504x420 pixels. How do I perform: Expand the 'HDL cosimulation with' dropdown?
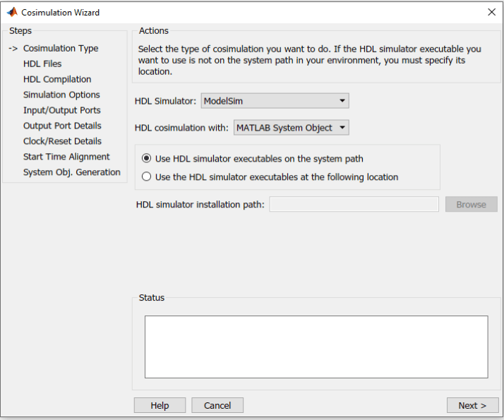coord(291,128)
